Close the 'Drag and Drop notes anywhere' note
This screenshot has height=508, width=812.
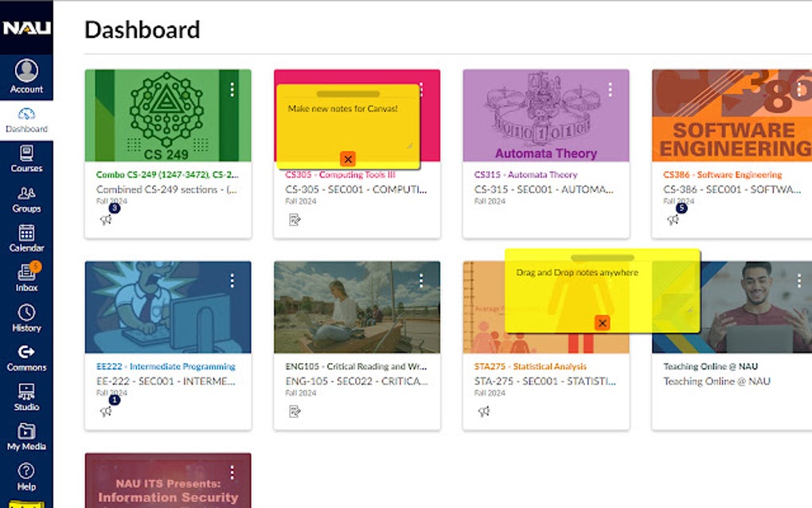tap(603, 322)
